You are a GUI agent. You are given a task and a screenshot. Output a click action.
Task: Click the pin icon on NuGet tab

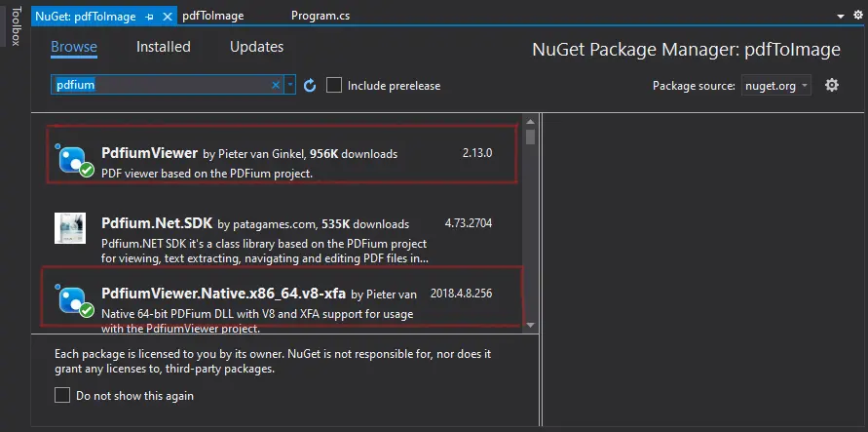click(149, 17)
